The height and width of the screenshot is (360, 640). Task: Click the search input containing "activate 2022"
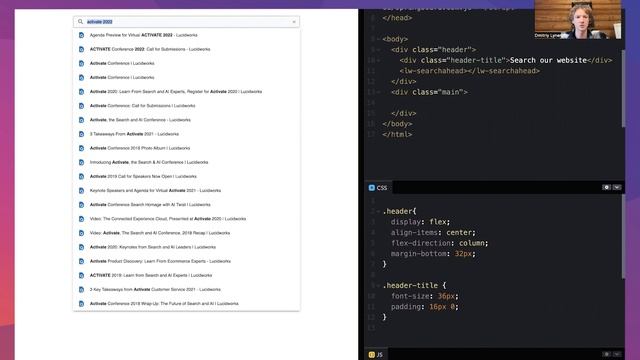coord(187,22)
